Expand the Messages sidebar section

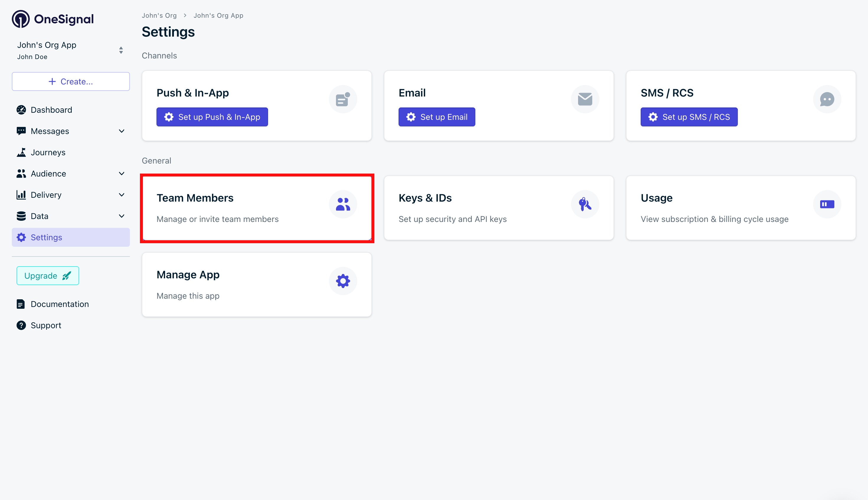121,131
